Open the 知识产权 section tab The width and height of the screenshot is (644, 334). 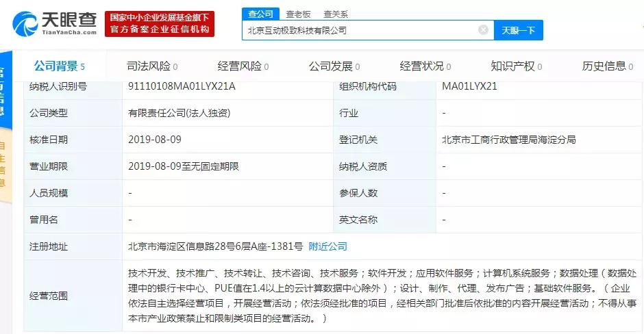click(517, 66)
